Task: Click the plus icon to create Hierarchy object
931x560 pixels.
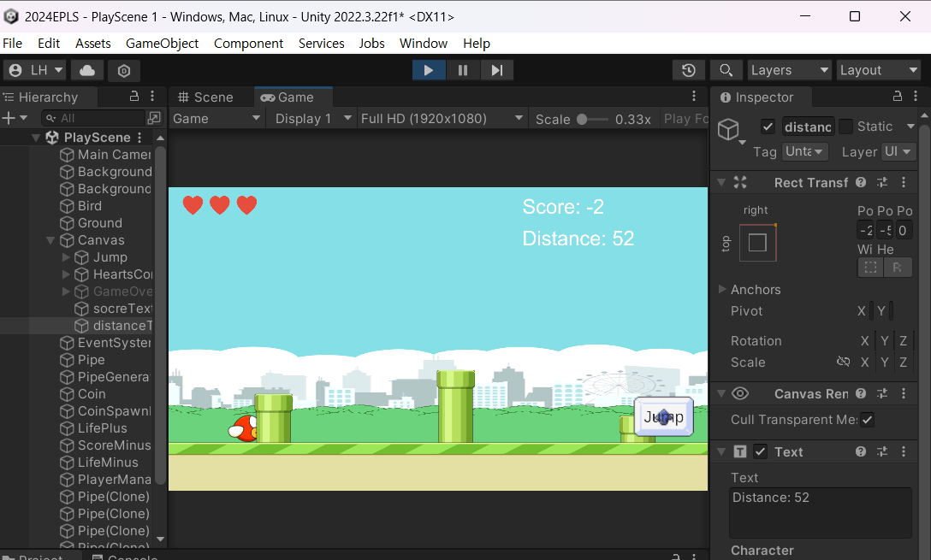Action: tap(8, 116)
